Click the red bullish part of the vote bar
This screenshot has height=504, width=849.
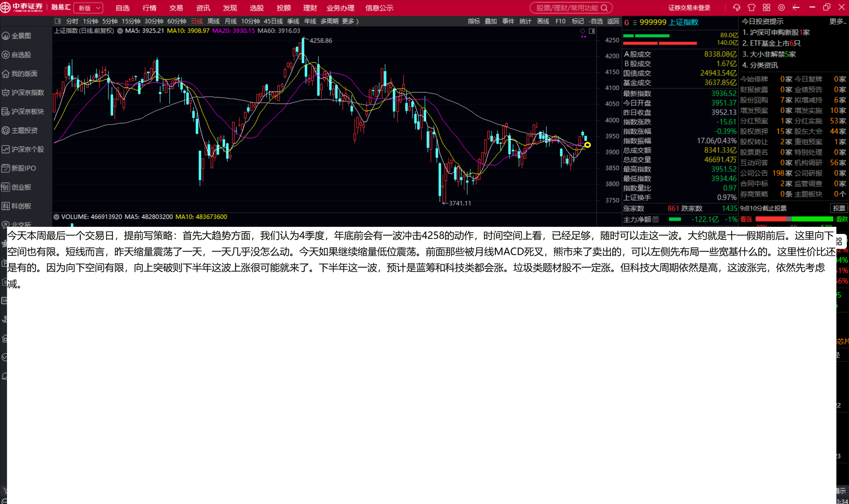click(x=770, y=219)
